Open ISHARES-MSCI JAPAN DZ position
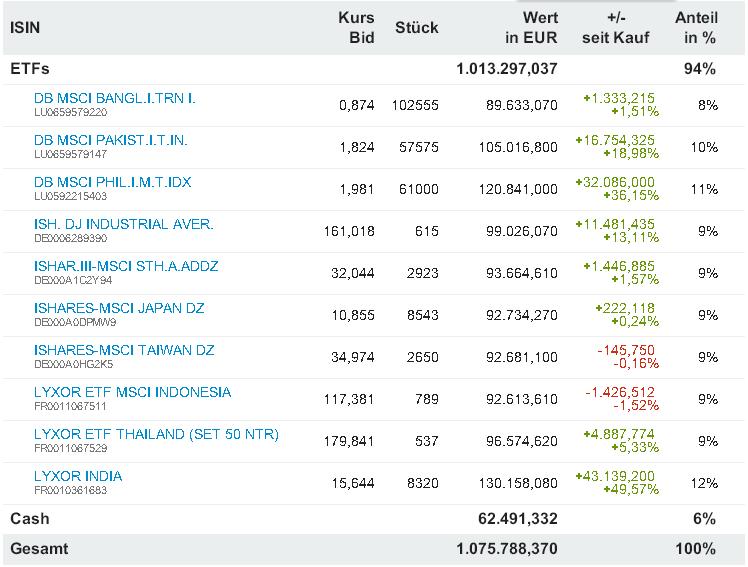This screenshot has width=748, height=567. pos(119,308)
